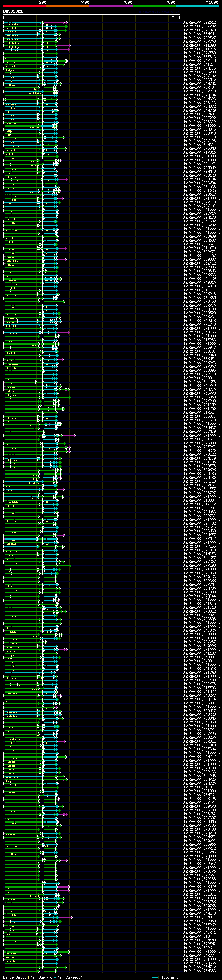Choose entry UniRef100_Q09134
This screenshot has width=222, height=980.
point(199,179)
